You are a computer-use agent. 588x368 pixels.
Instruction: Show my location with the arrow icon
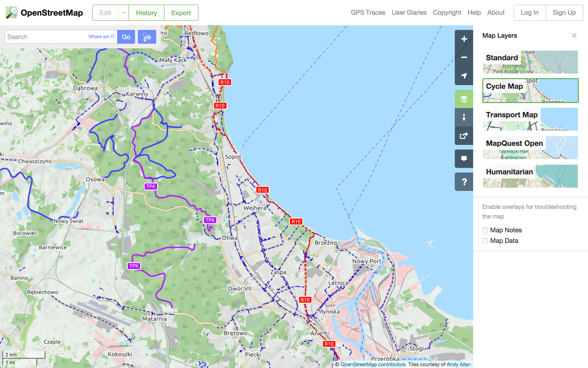tap(464, 76)
